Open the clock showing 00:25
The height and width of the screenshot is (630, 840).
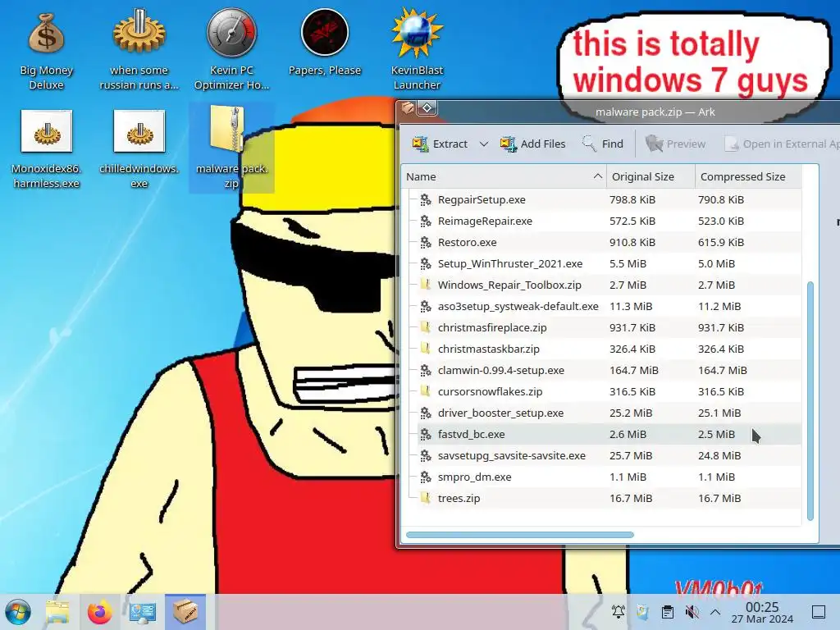pos(762,612)
